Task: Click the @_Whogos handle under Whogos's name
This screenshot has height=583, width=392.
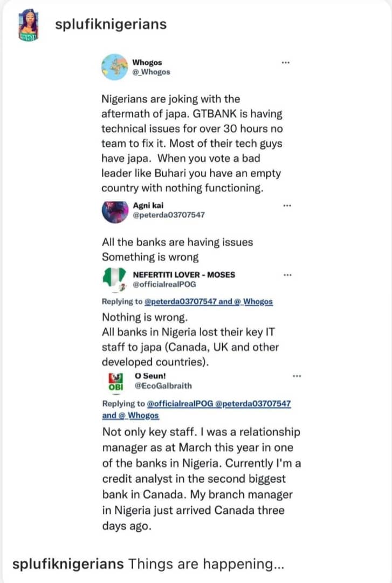Action: [151, 72]
